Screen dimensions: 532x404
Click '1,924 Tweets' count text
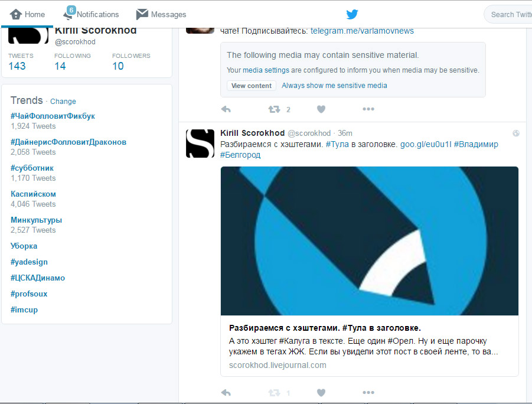click(x=33, y=126)
